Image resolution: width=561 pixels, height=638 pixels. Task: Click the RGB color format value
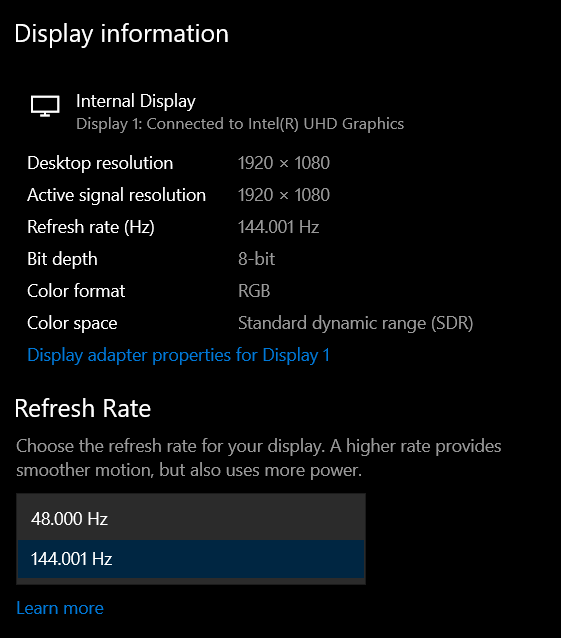click(x=254, y=291)
